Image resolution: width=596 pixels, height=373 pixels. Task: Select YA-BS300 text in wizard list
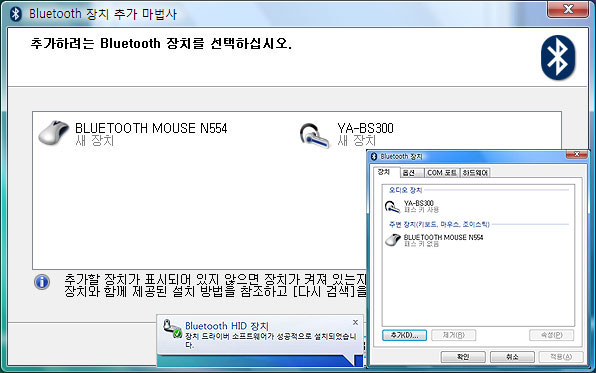click(x=365, y=128)
